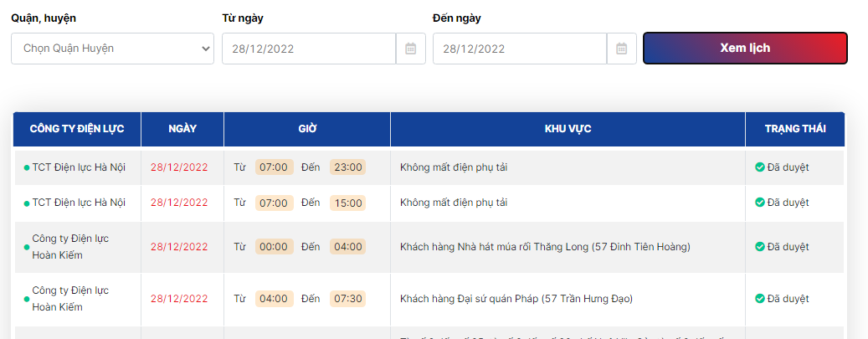
Task: Click the approved check icon for Đại sứ quán Pháp row
Action: [x=760, y=299]
